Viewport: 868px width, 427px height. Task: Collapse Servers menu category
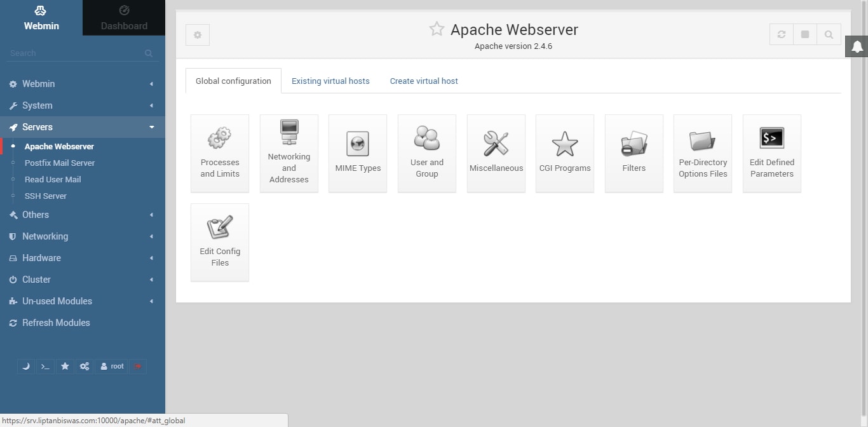[83, 127]
